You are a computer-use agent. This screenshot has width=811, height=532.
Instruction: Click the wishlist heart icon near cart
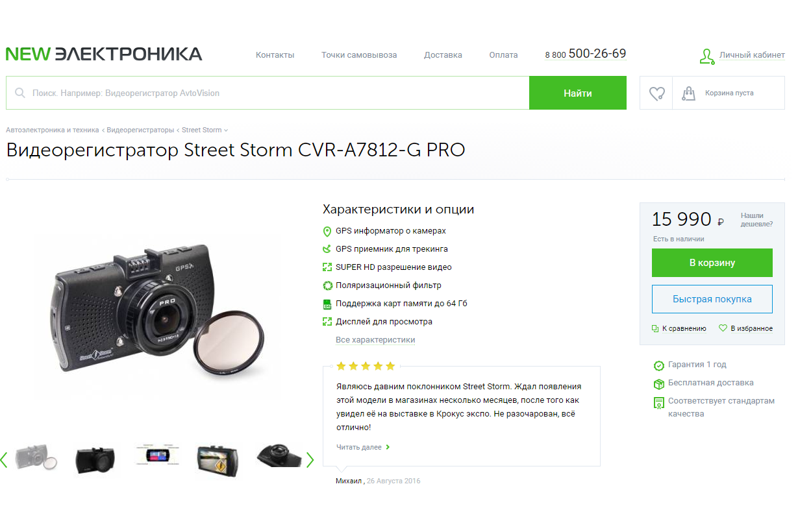(657, 93)
